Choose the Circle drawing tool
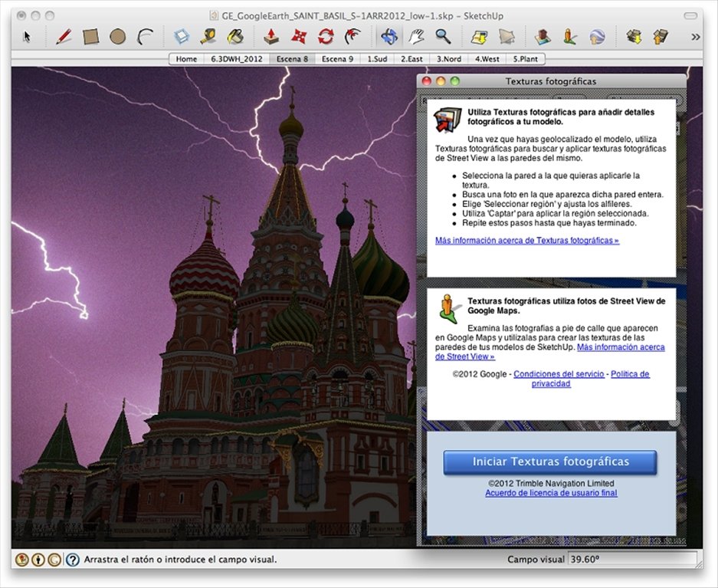Image resolution: width=718 pixels, height=588 pixels. [118, 37]
